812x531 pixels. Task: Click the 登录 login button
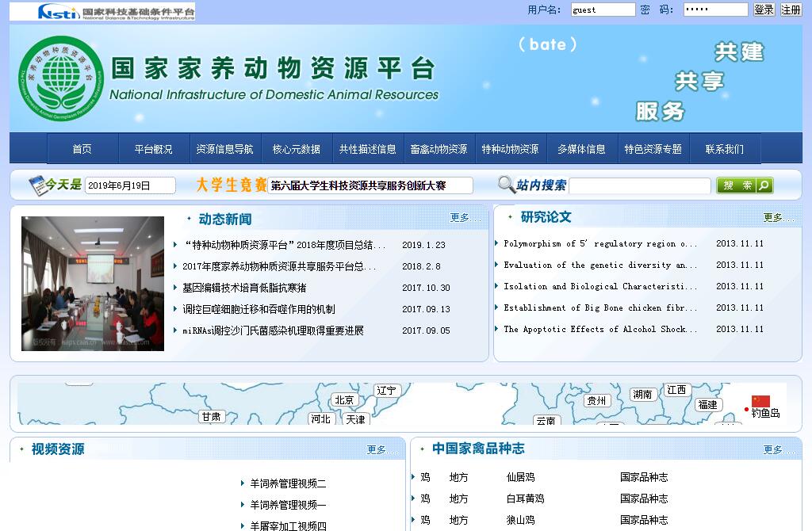pos(764,10)
